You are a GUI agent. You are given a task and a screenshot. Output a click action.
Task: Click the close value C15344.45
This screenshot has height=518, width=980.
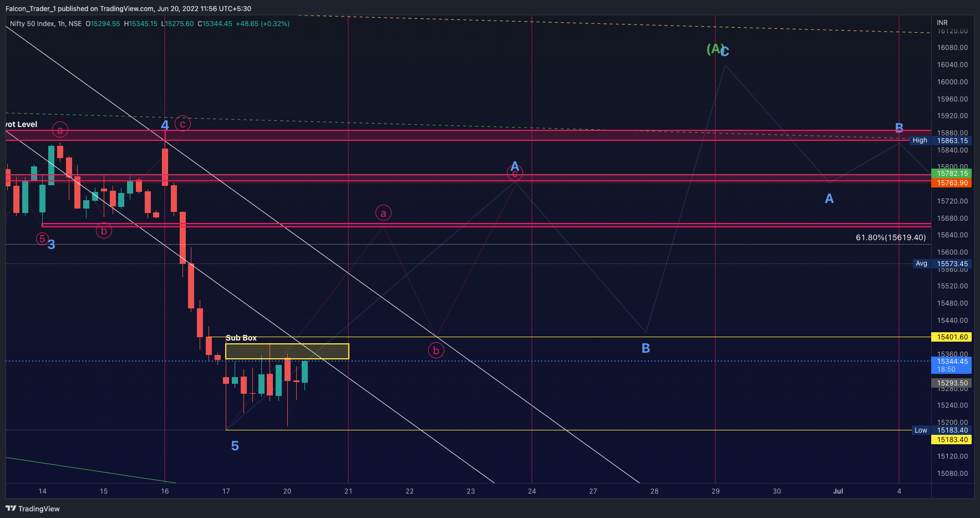click(215, 24)
